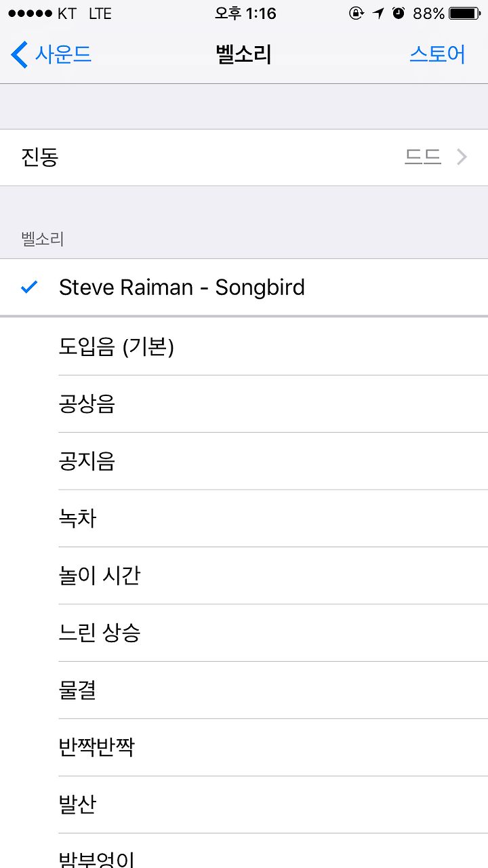Viewport: 488px width, 868px height.
Task: Tap the blue checkmark beside Songbird
Action: coord(28,288)
